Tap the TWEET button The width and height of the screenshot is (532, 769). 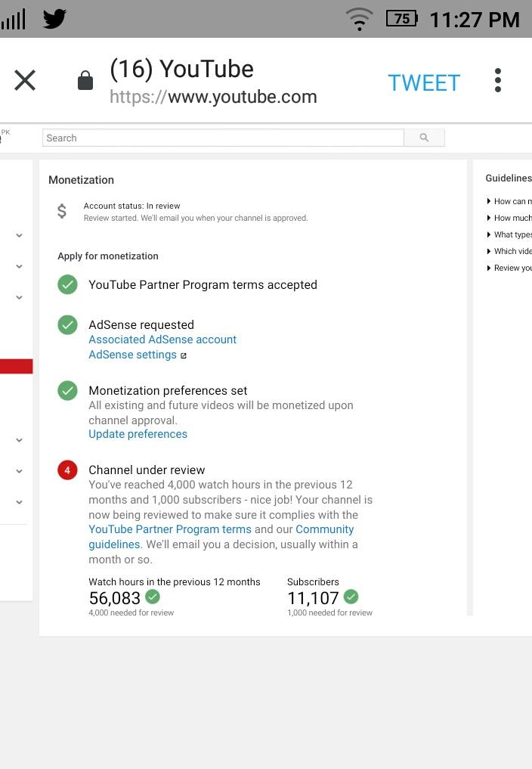pyautogui.click(x=424, y=82)
